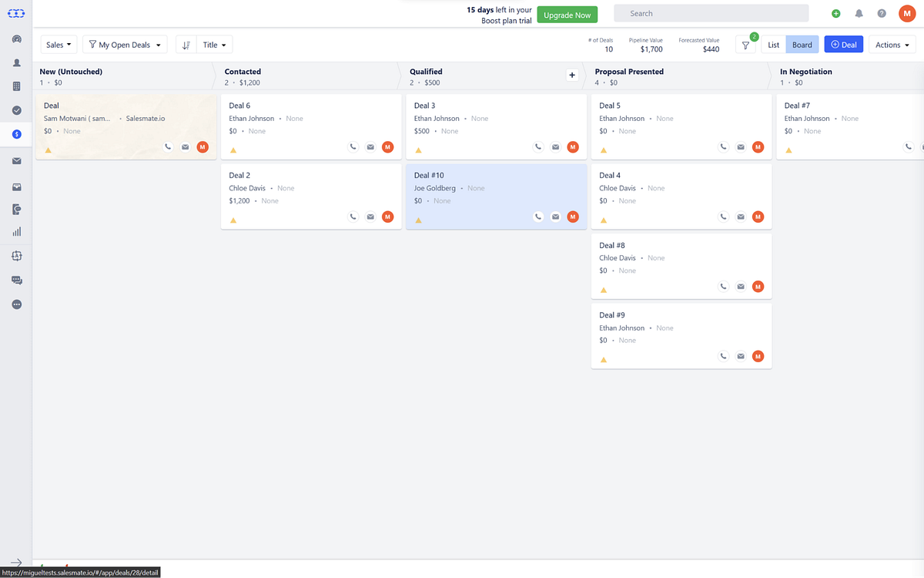Open the More ellipsis menu in the sidebar

coord(16,304)
